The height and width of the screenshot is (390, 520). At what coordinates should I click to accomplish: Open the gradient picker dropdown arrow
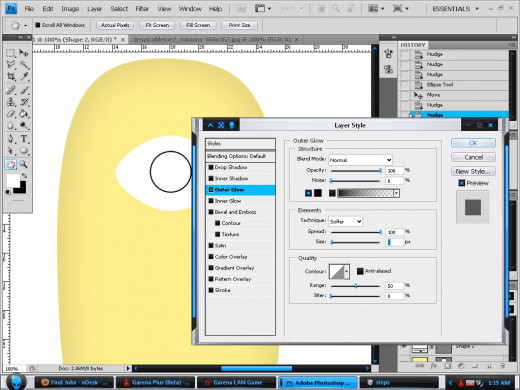[x=396, y=193]
